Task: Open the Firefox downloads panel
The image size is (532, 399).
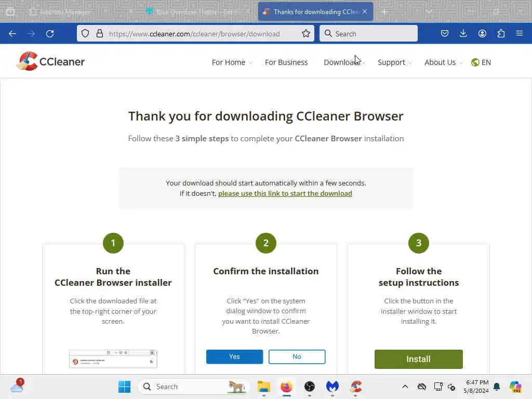Action: pyautogui.click(x=463, y=33)
